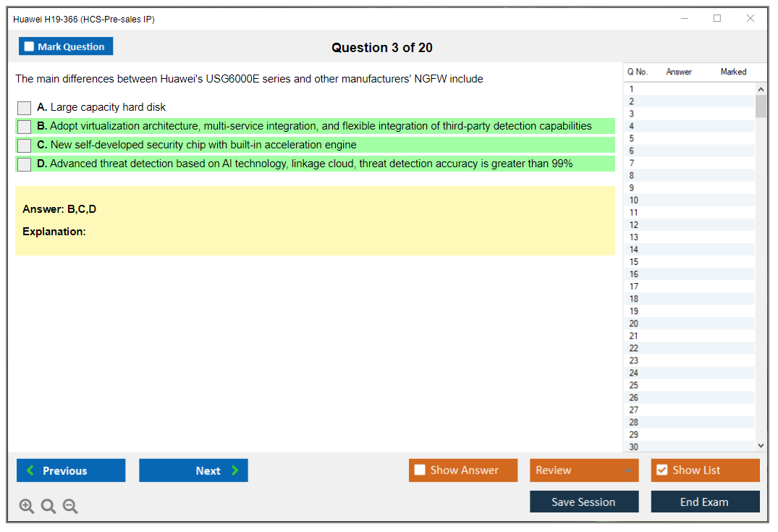Screen dimensions: 778x532
Task: Select answer B checkbox about virtualization architecture
Action: point(24,127)
